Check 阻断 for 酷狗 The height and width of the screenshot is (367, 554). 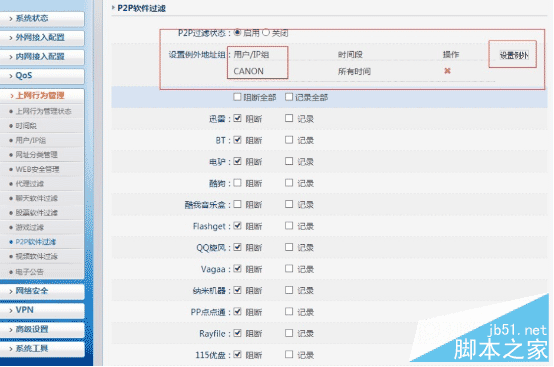(x=237, y=183)
